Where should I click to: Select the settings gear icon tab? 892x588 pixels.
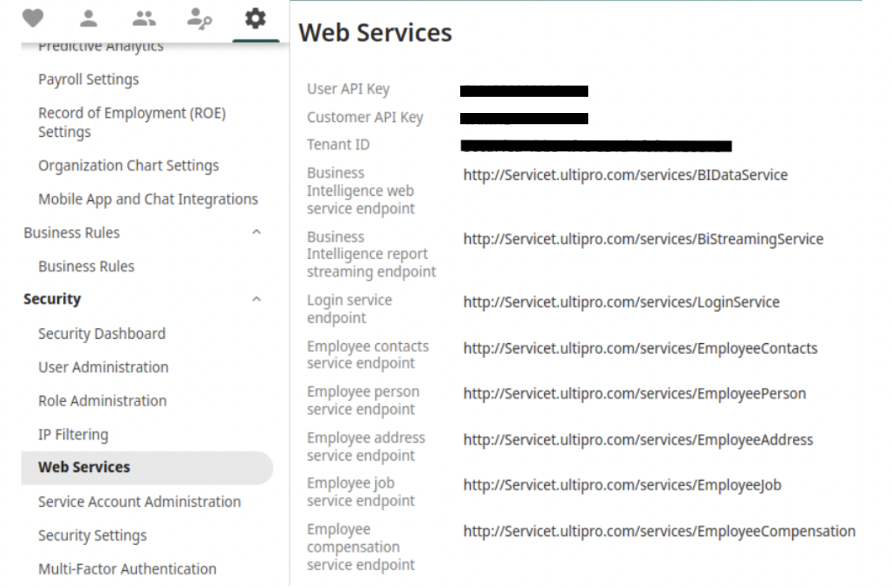[255, 18]
